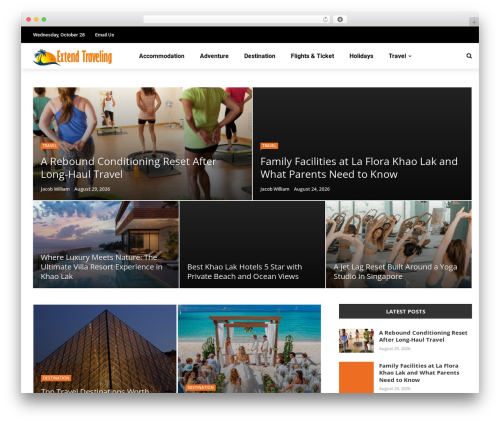Click August 24, 2026 date in Latest Posts
Image resolution: width=500 pixels, height=423 pixels.
coord(394,389)
